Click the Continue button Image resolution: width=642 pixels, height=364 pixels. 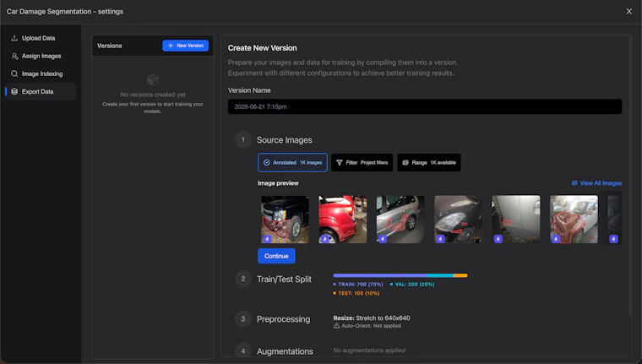click(x=276, y=256)
